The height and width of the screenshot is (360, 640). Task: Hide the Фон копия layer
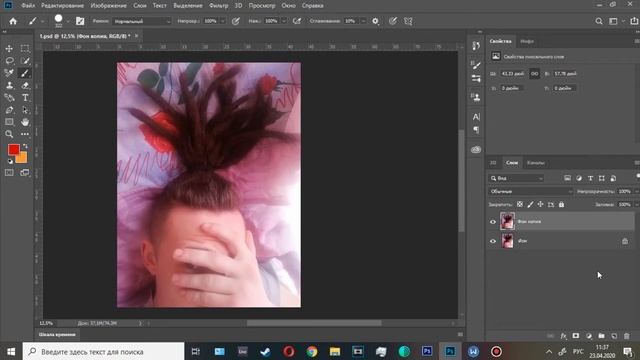click(493, 222)
